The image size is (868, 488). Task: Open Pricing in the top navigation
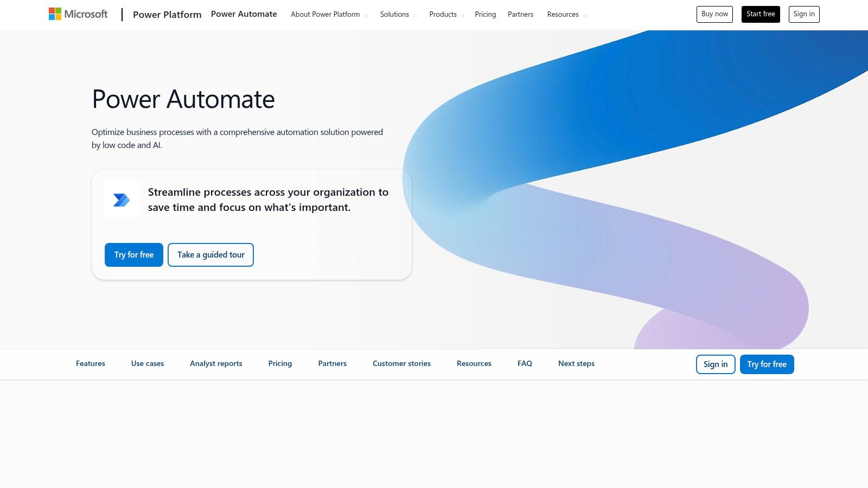coord(486,15)
